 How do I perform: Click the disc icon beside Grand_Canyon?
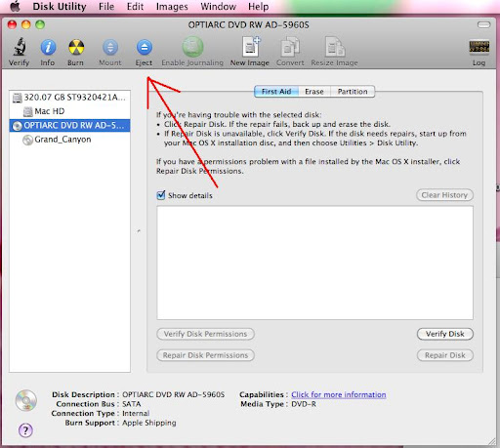point(28,140)
